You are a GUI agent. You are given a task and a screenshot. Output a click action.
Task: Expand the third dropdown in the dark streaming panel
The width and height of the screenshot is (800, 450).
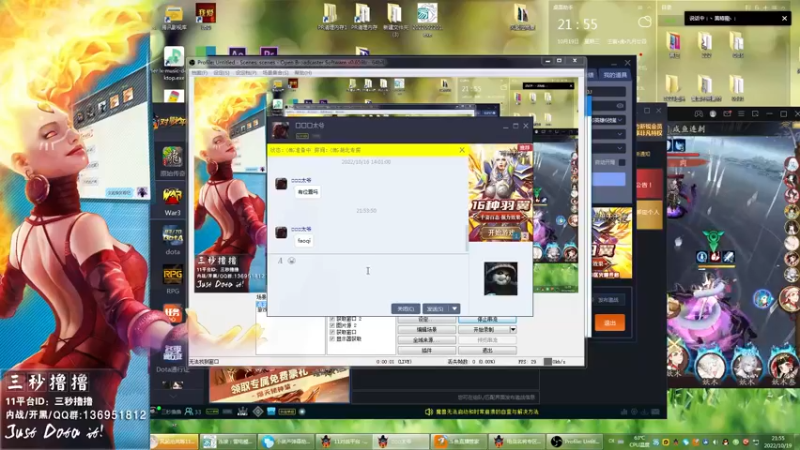coord(620,148)
